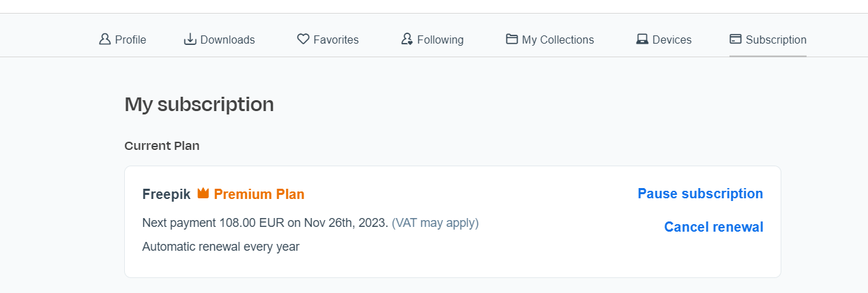Select the My Collections tab label
The width and height of the screenshot is (868, 293).
tap(558, 40)
